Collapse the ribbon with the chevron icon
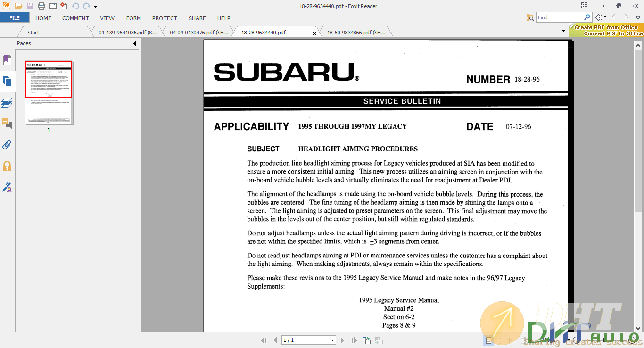The width and height of the screenshot is (644, 348). (638, 17)
